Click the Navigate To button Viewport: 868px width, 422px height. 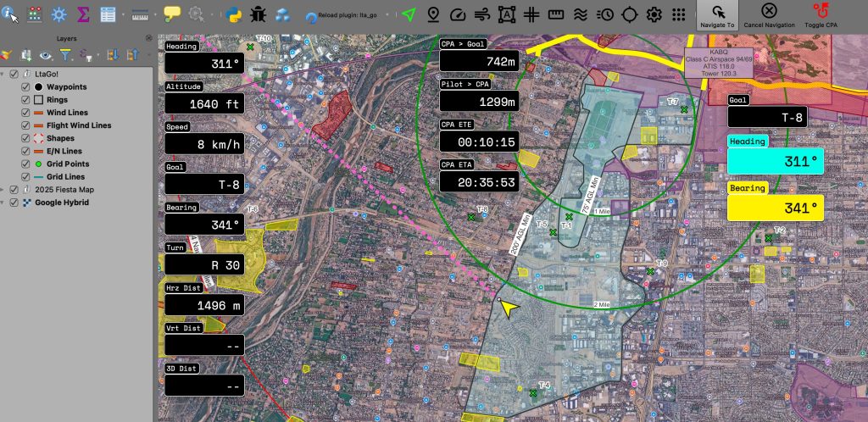point(718,15)
